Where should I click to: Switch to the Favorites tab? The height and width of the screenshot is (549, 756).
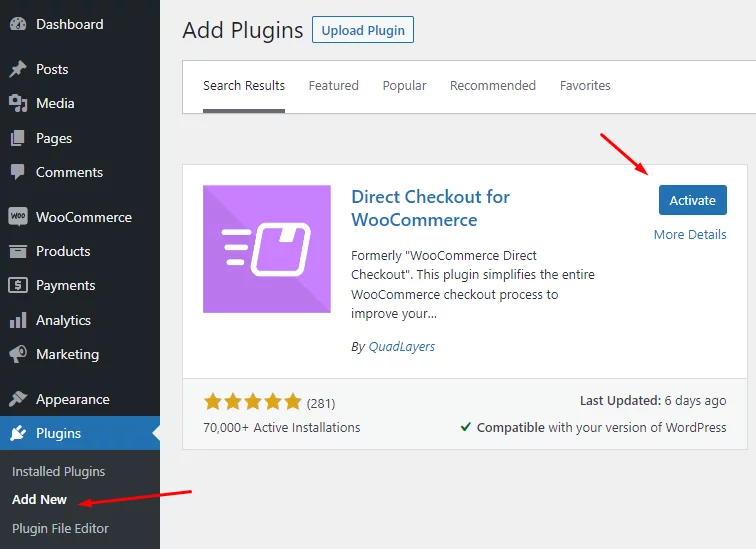pos(585,86)
